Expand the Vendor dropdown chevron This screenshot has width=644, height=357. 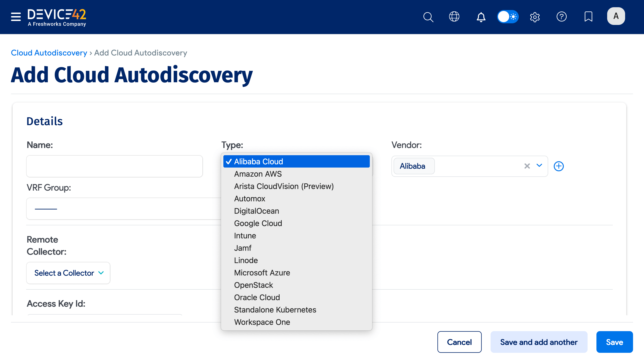(x=539, y=166)
